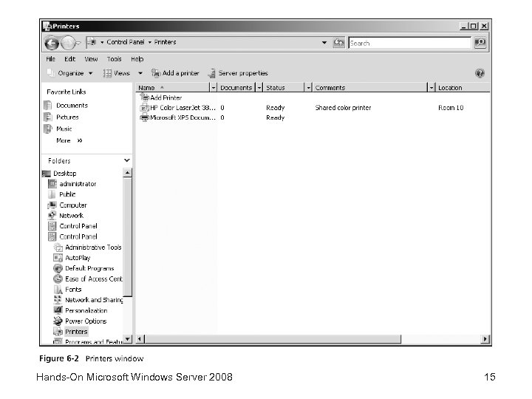This screenshot has width=532, height=399.
Task: Click the search magnifier button
Action: [480, 43]
